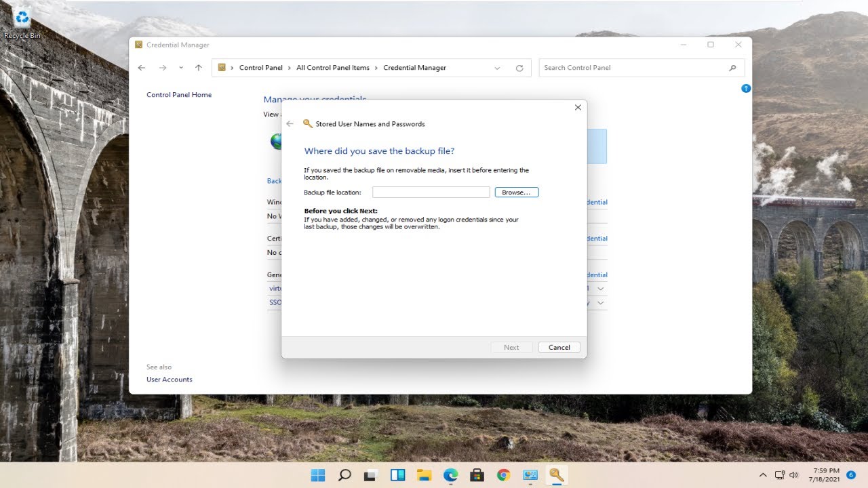Image resolution: width=868 pixels, height=488 pixels.
Task: Go up one folder level
Action: click(x=199, y=68)
